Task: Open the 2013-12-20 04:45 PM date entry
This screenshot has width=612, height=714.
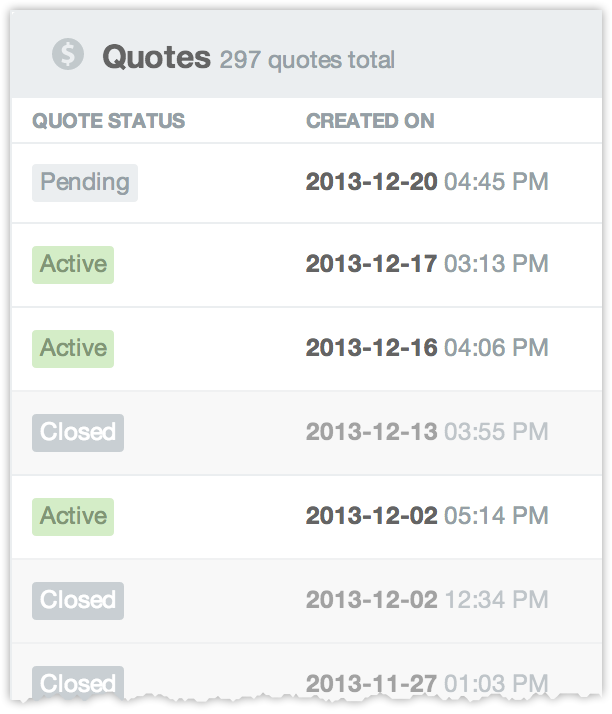Action: pyautogui.click(x=427, y=182)
